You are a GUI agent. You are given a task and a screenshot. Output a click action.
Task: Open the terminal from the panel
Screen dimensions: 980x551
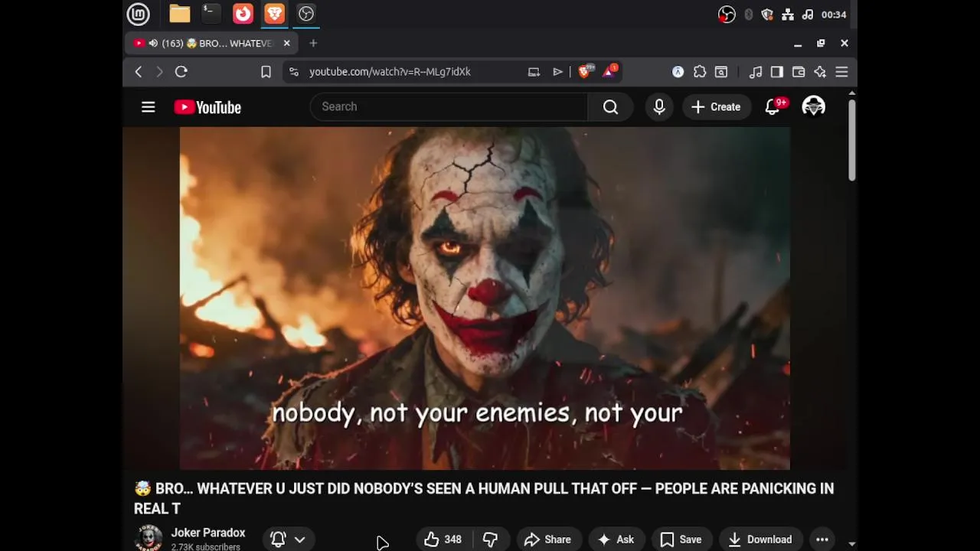pyautogui.click(x=211, y=14)
